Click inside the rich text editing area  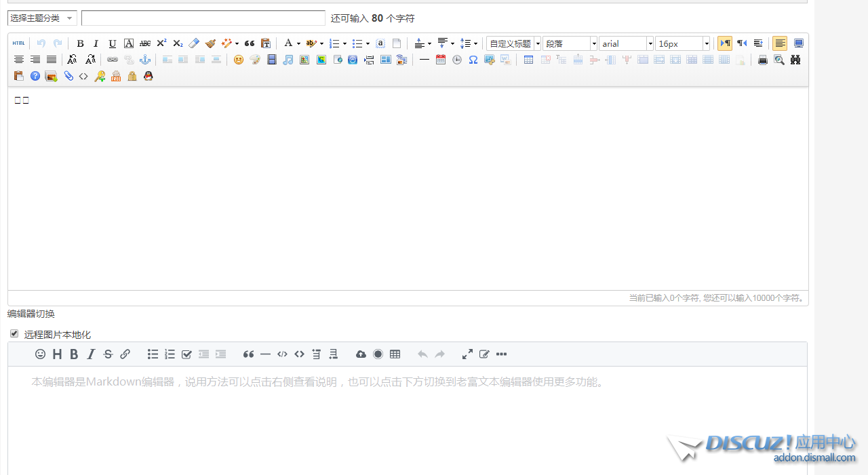click(408, 188)
